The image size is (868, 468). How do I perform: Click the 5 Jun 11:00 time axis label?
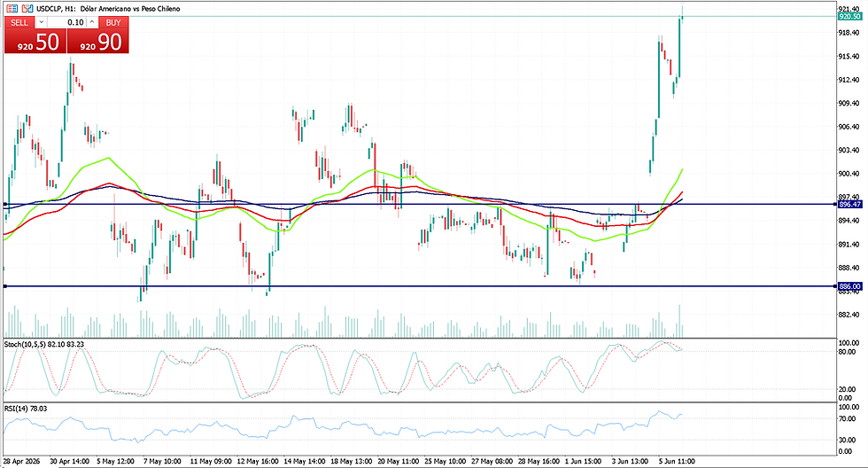677,461
